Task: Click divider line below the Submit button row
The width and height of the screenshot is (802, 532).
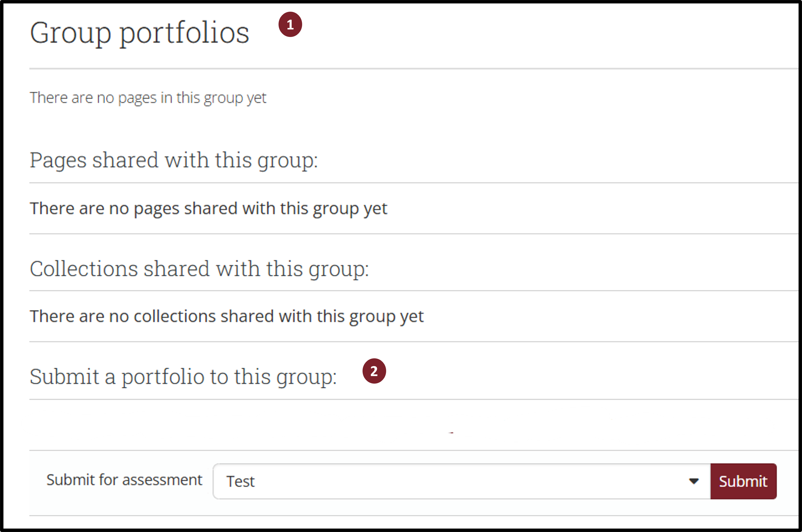Action: click(x=407, y=516)
